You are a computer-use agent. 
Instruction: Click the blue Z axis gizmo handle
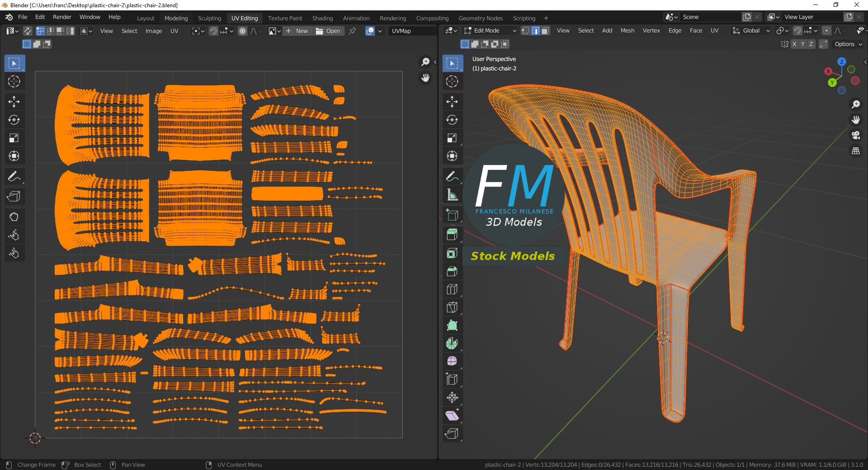[x=841, y=62]
